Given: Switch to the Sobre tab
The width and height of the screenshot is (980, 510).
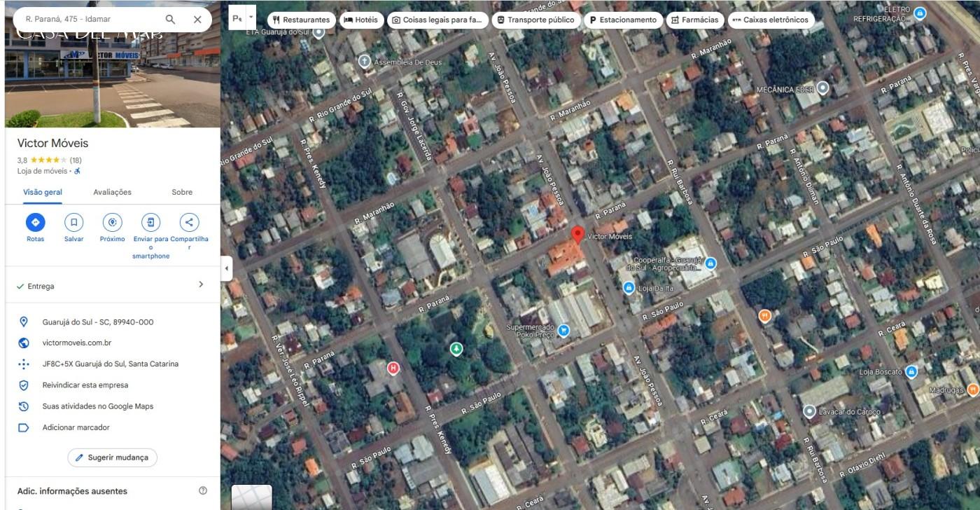Looking at the screenshot, I should [182, 192].
